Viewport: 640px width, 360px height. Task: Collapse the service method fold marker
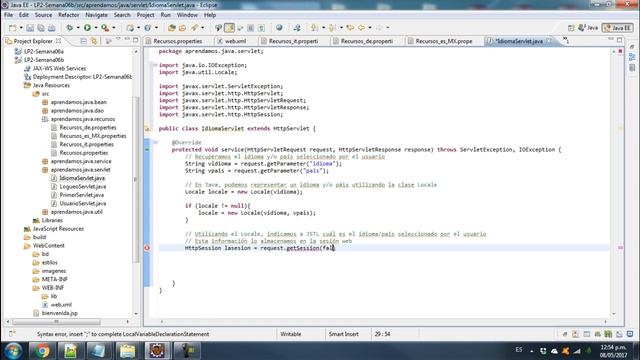[x=155, y=142]
